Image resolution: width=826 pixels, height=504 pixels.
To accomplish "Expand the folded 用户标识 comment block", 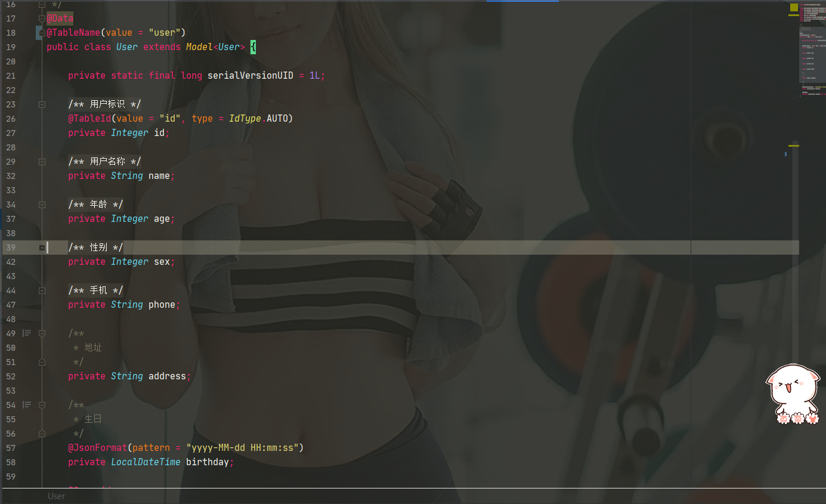I will pyautogui.click(x=42, y=104).
